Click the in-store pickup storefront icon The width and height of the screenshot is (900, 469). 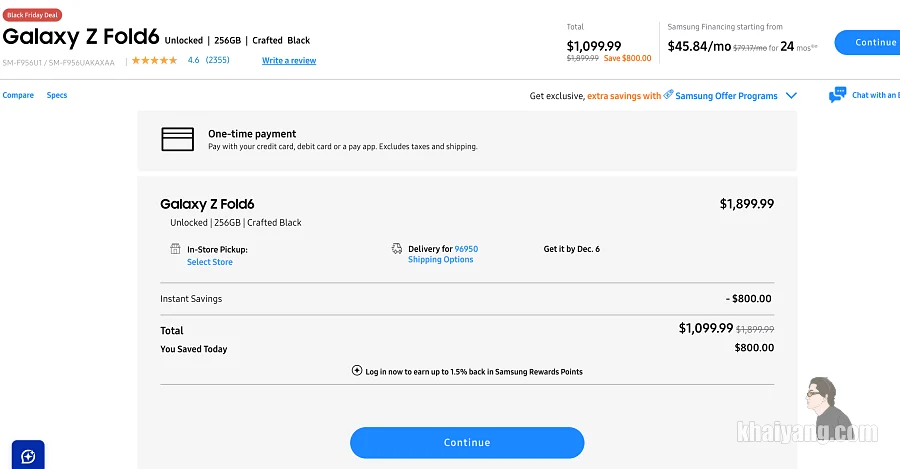tap(175, 249)
